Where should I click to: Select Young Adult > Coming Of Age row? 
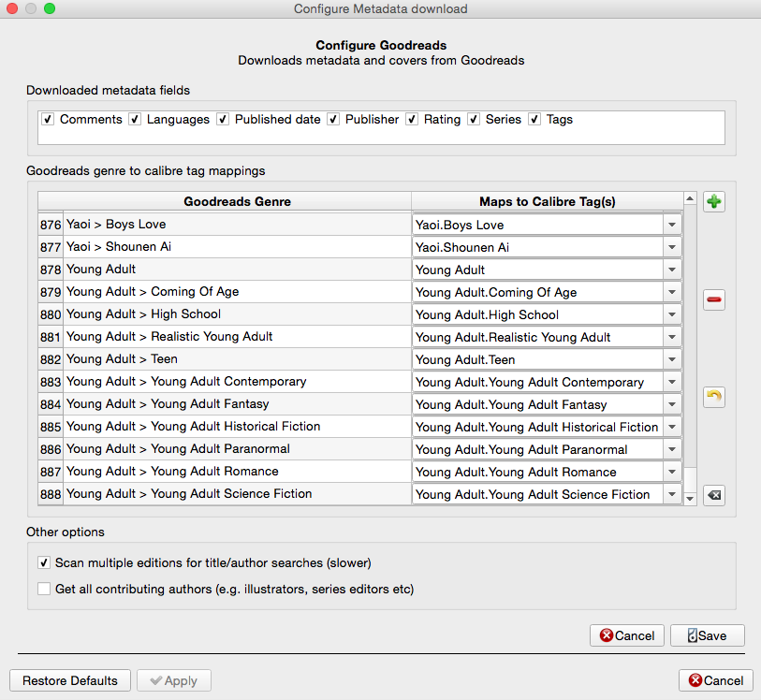[x=237, y=292]
